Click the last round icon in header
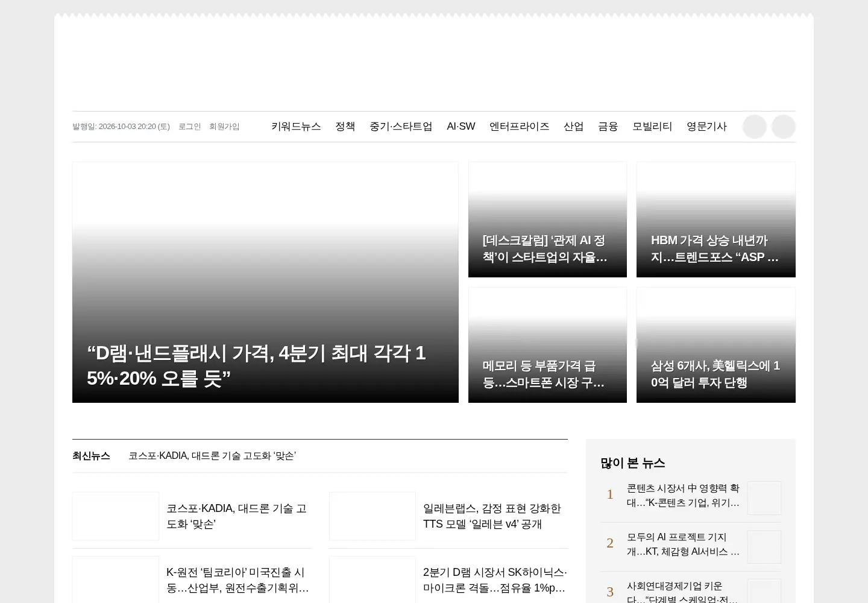Image resolution: width=868 pixels, height=603 pixels. (784, 127)
